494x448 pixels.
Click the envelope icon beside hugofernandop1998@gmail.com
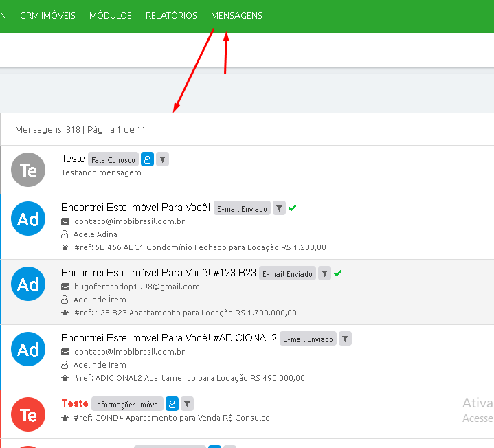(x=65, y=287)
